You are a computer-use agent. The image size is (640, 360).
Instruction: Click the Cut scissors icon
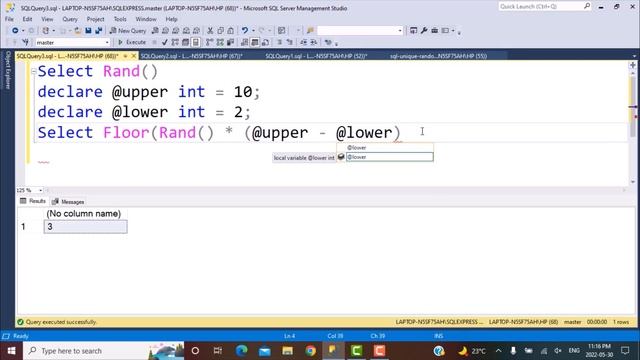[x=210, y=31]
